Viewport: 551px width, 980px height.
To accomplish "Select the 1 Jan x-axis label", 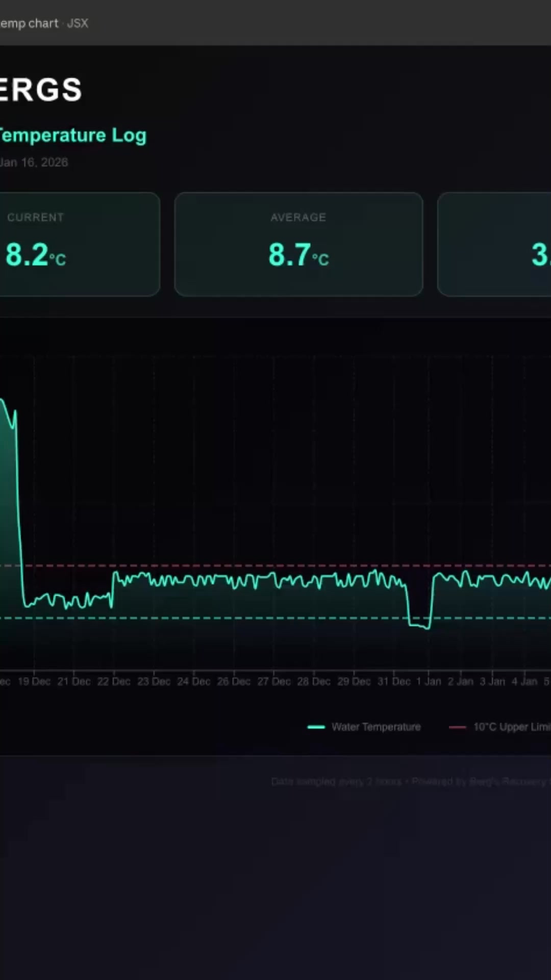I will [x=429, y=681].
